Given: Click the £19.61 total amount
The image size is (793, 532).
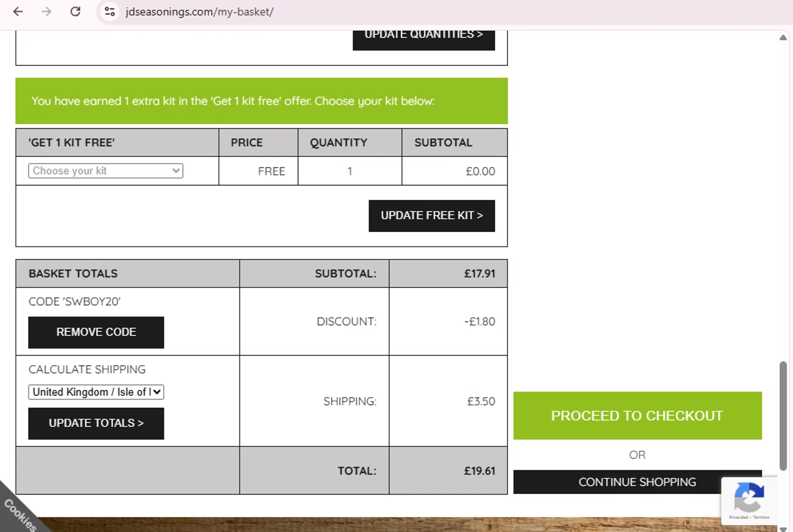Looking at the screenshot, I should coord(480,471).
